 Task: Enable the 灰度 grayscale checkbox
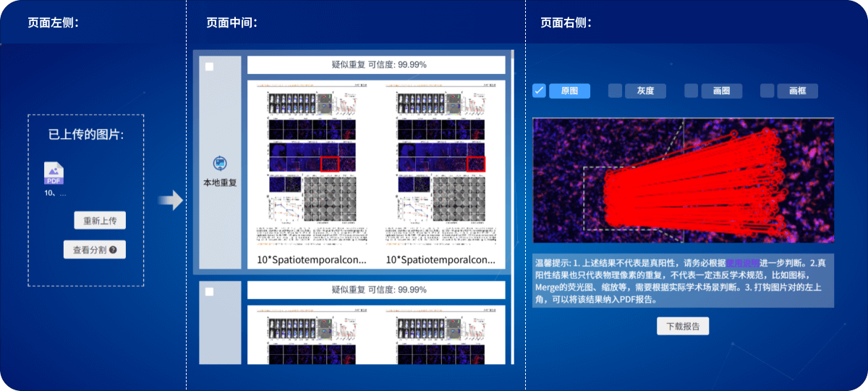coord(615,91)
